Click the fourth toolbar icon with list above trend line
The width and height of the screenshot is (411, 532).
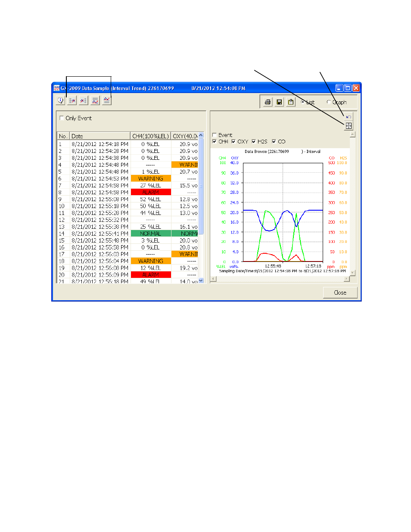pyautogui.click(x=95, y=100)
